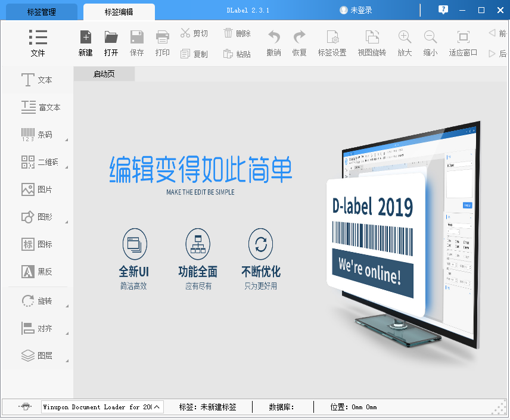Maximize the DLabel window
Screen dimensions: 510x420
coord(481,10)
